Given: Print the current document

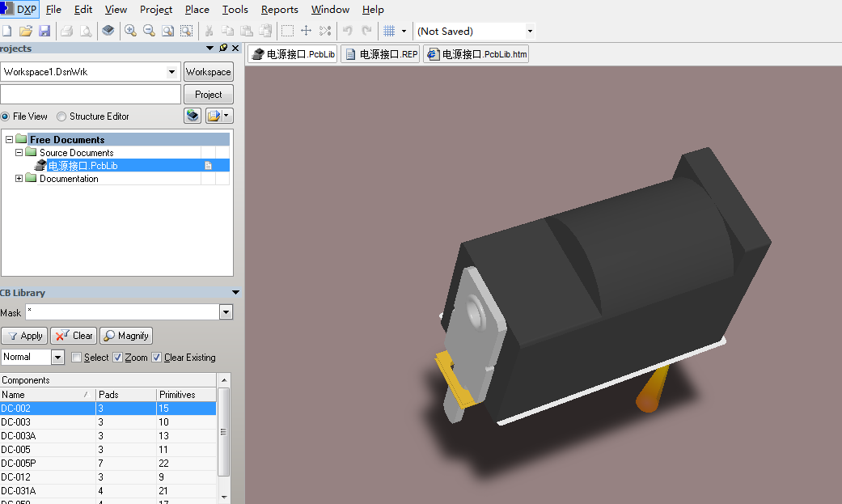Looking at the screenshot, I should click(x=66, y=32).
